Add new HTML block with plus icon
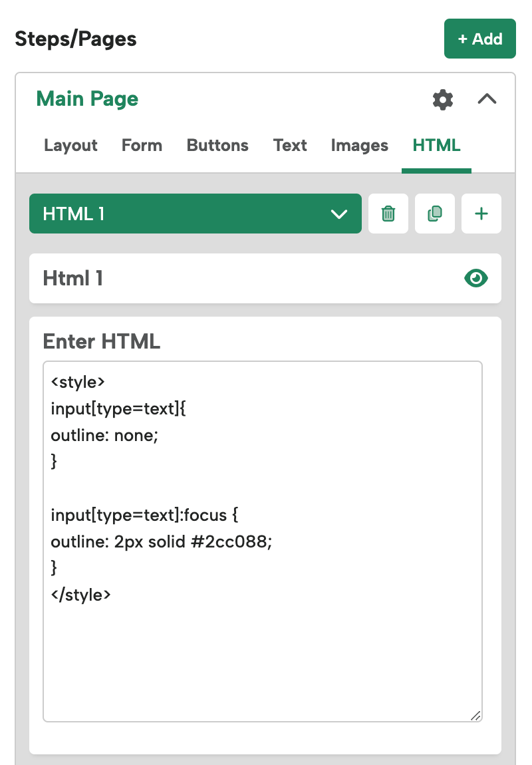The image size is (532, 765). [x=481, y=214]
